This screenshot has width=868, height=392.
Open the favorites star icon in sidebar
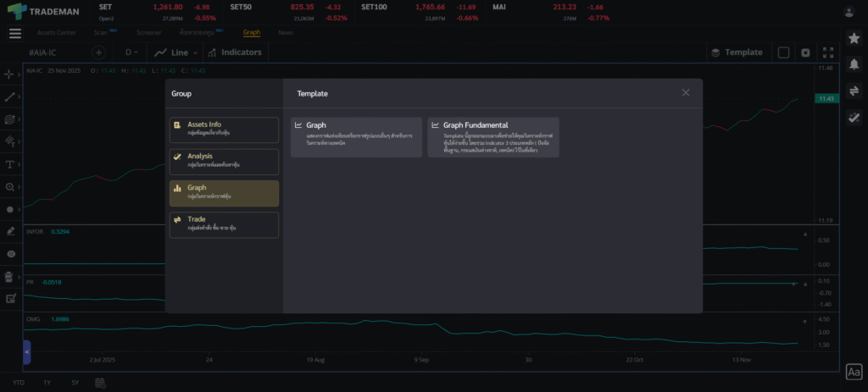click(x=854, y=39)
